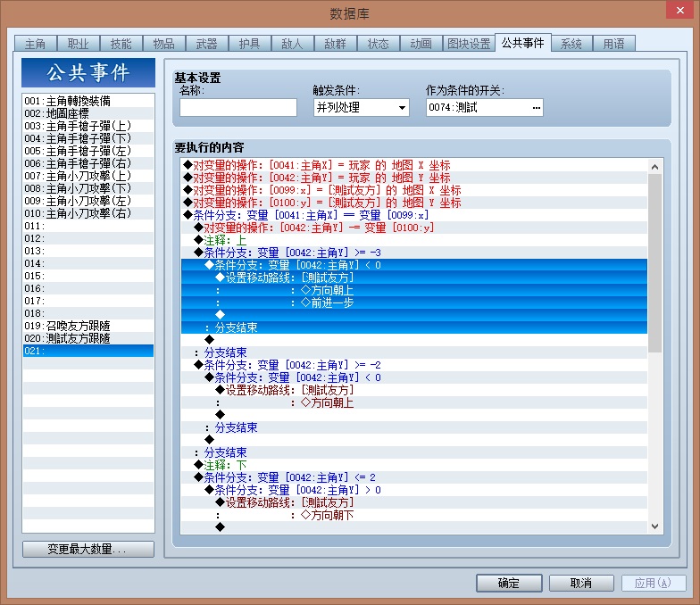This screenshot has height=605, width=700.
Task: Click the ellipsis button for switch 0074:測試
Action: click(536, 107)
